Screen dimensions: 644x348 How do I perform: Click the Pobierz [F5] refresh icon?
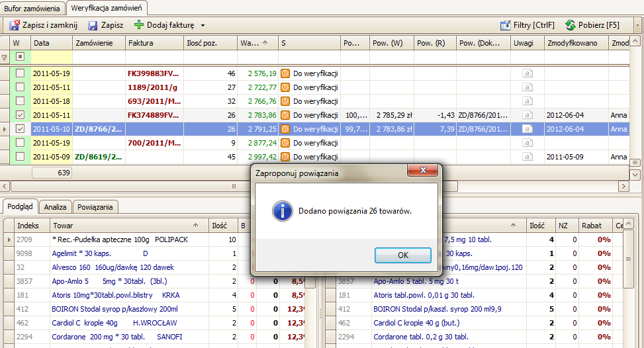click(x=570, y=25)
